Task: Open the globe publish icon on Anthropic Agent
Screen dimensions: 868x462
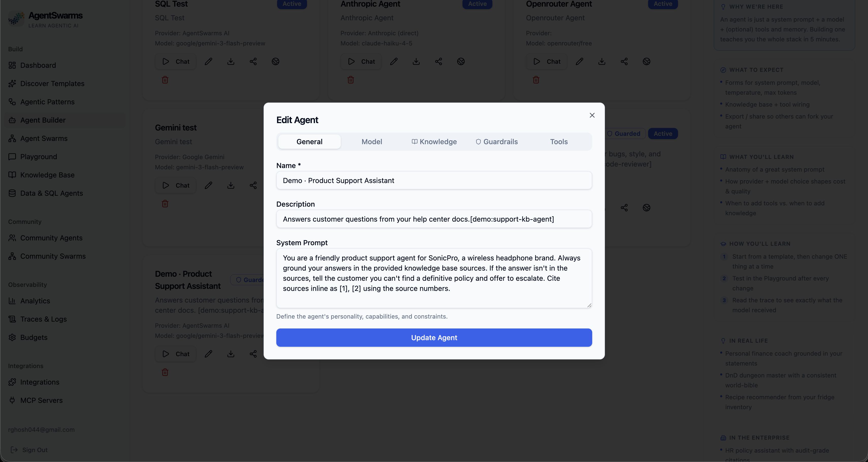Action: click(461, 61)
